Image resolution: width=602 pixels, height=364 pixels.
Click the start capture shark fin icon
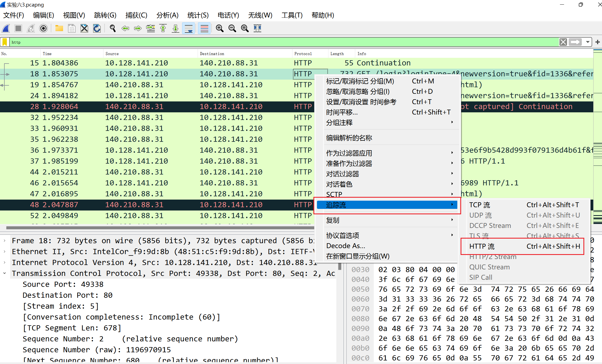coord(6,28)
